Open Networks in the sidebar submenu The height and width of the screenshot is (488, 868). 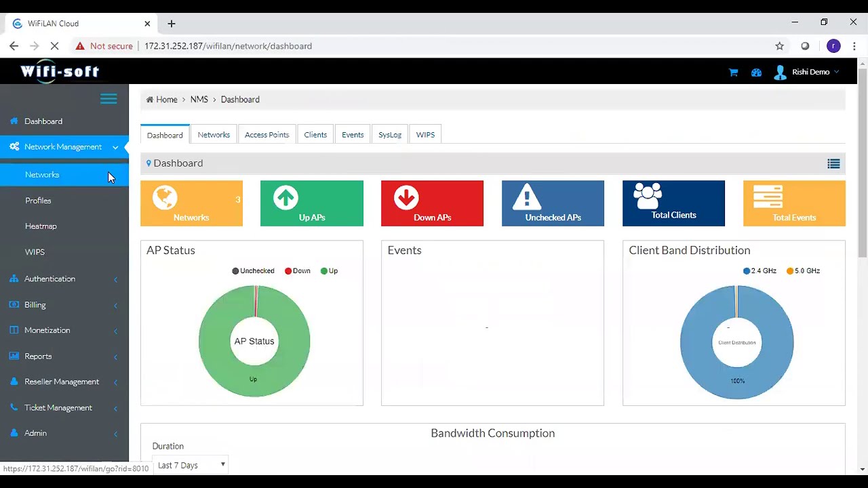coord(64,175)
